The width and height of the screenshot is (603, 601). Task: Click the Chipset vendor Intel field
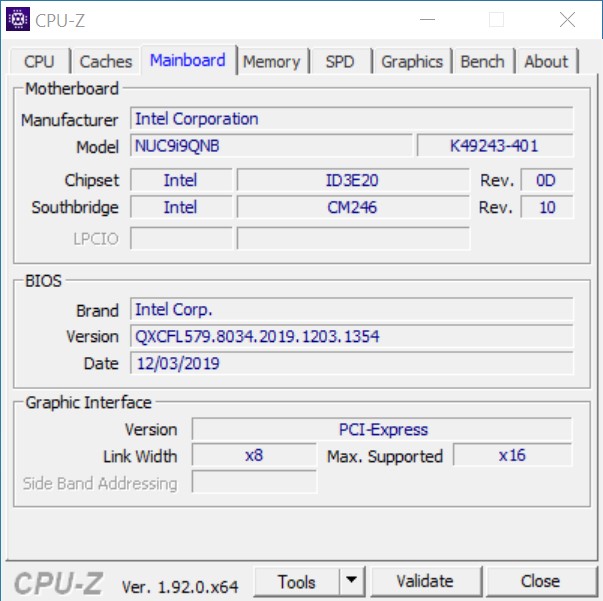point(181,180)
